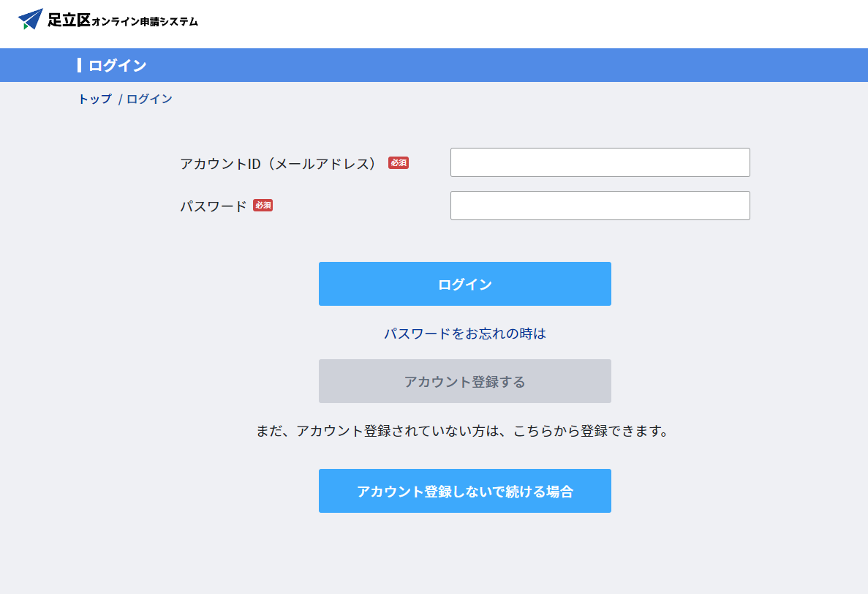The width and height of the screenshot is (868, 594).
Task: Click the まだ、アカウント登録されていない方は notice text
Action: (461, 431)
